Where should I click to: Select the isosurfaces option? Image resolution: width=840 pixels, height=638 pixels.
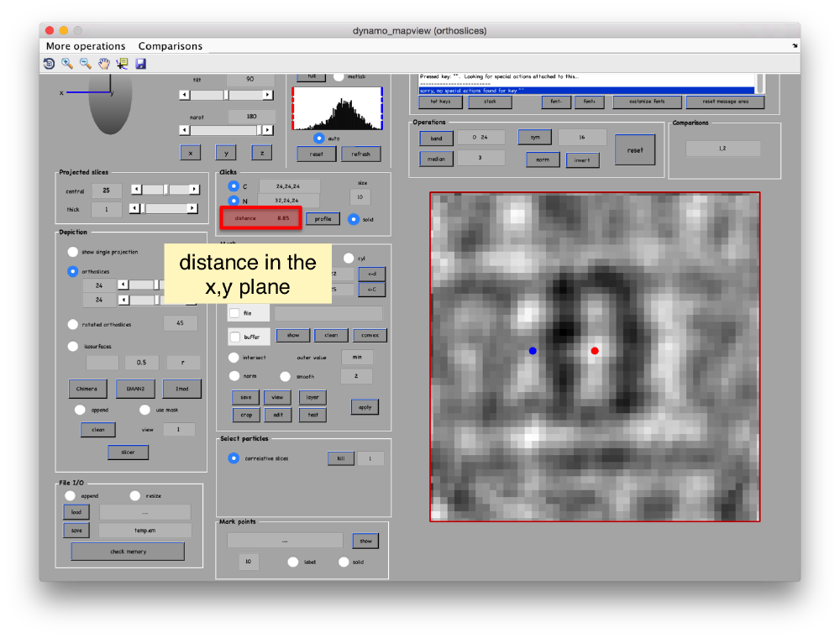(73, 347)
